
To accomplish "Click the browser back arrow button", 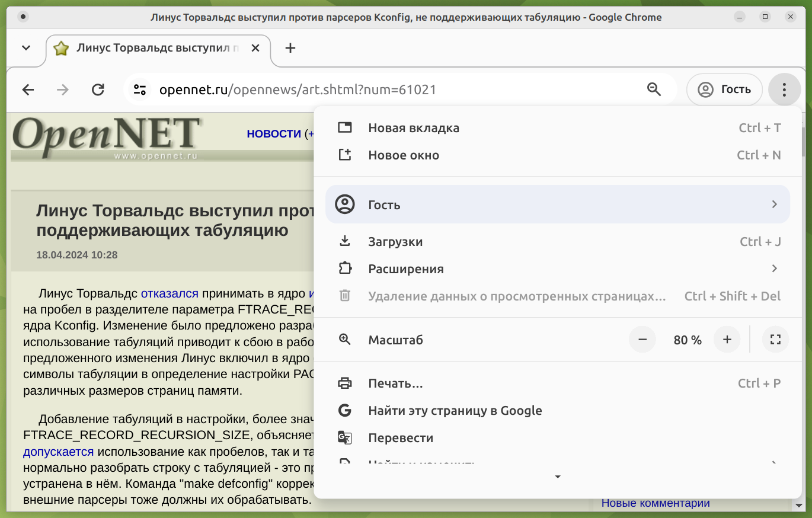I will tap(28, 90).
